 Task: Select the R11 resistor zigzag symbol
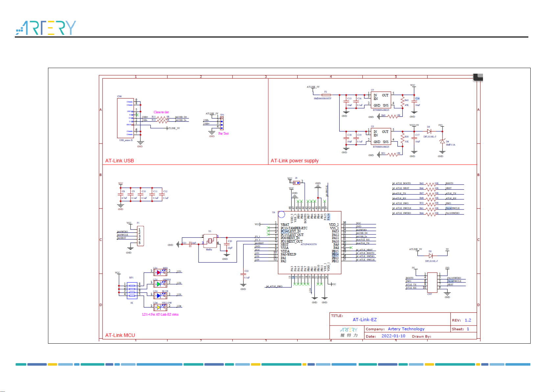tap(162, 118)
